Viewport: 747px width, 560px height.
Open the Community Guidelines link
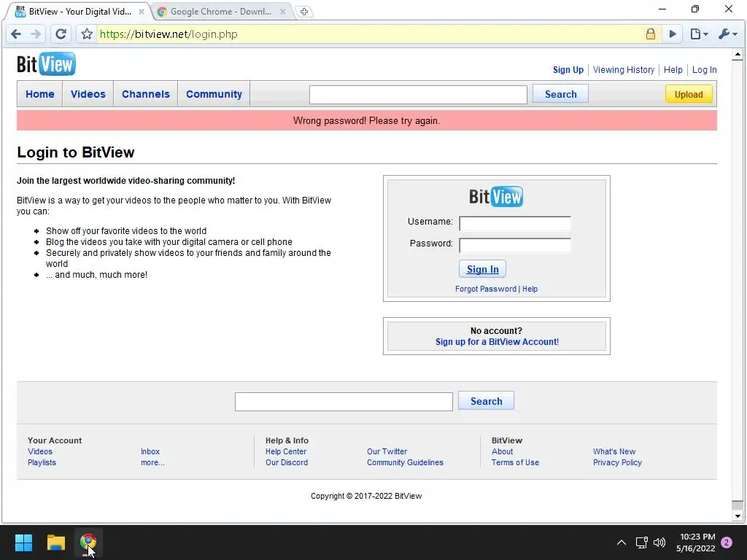(x=405, y=462)
